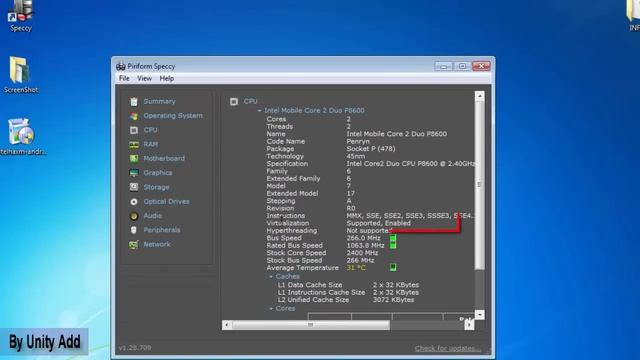Screen dimensions: 640x360
Task: Click the RAM sidebar label
Action: pyautogui.click(x=151, y=144)
